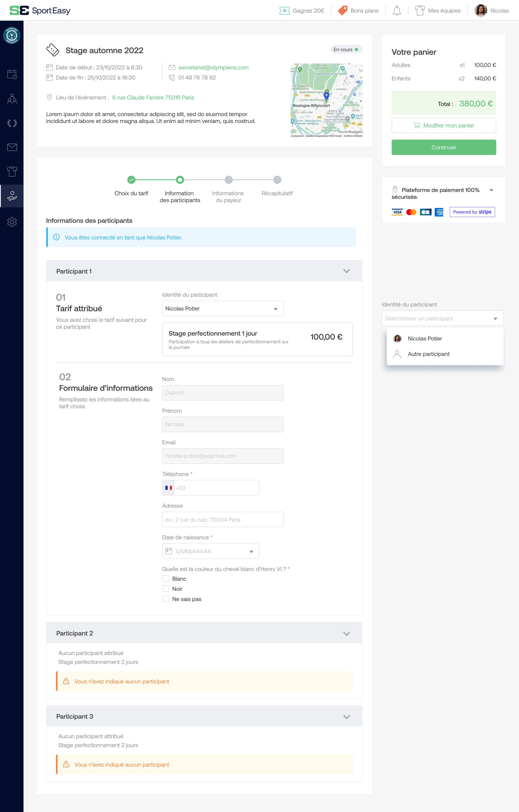Check the Noir answer checkbox

tap(166, 589)
